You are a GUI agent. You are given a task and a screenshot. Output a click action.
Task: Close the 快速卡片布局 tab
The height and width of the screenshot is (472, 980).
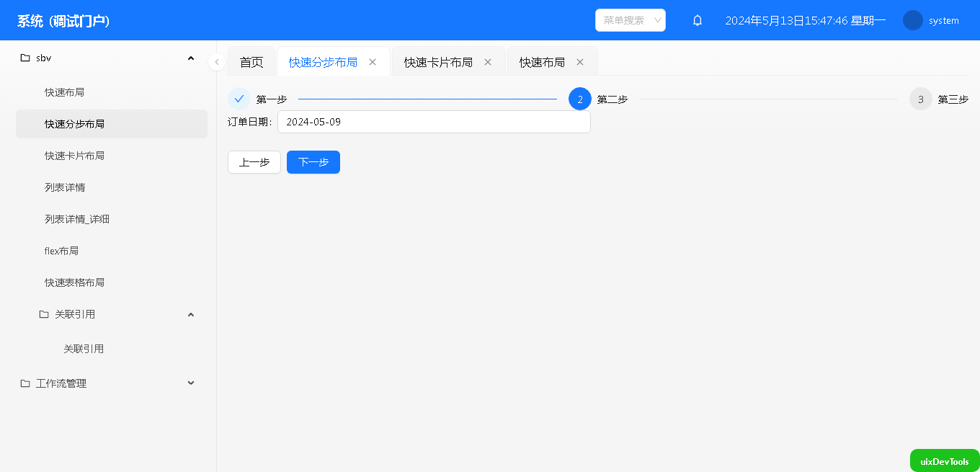(488, 62)
